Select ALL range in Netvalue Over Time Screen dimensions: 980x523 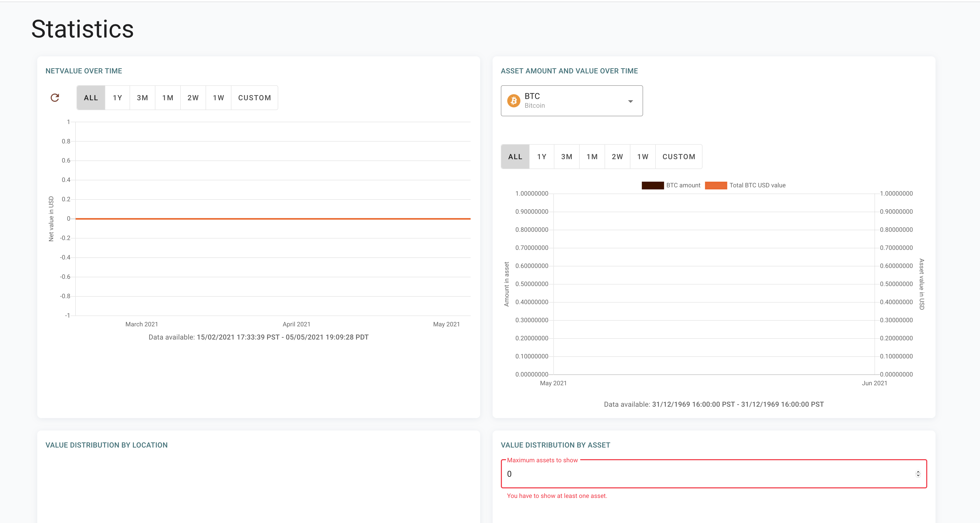pyautogui.click(x=91, y=98)
